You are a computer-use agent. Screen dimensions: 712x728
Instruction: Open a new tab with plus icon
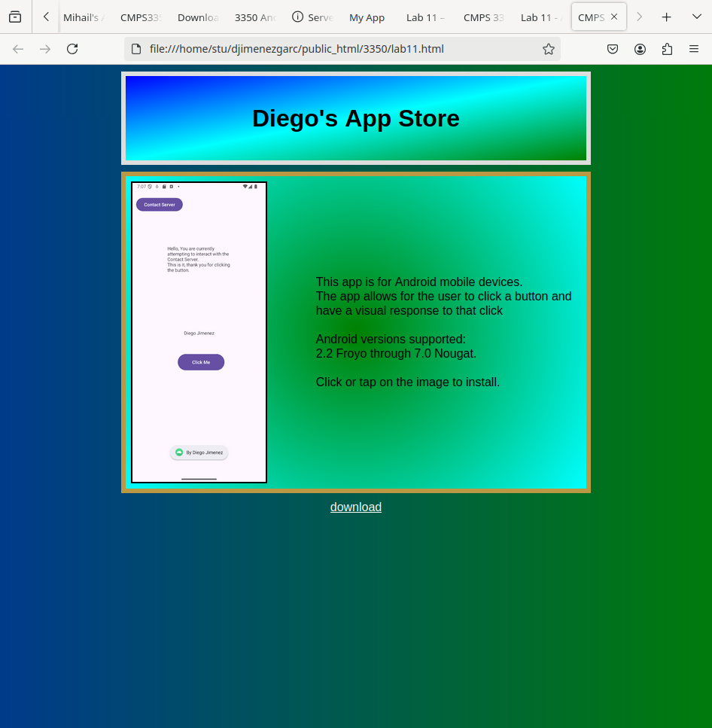coord(666,17)
